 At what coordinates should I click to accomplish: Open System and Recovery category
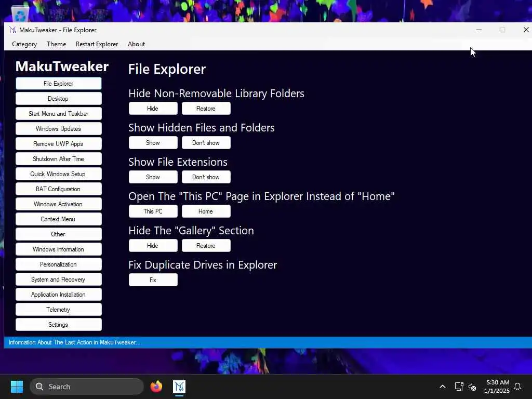(x=58, y=280)
